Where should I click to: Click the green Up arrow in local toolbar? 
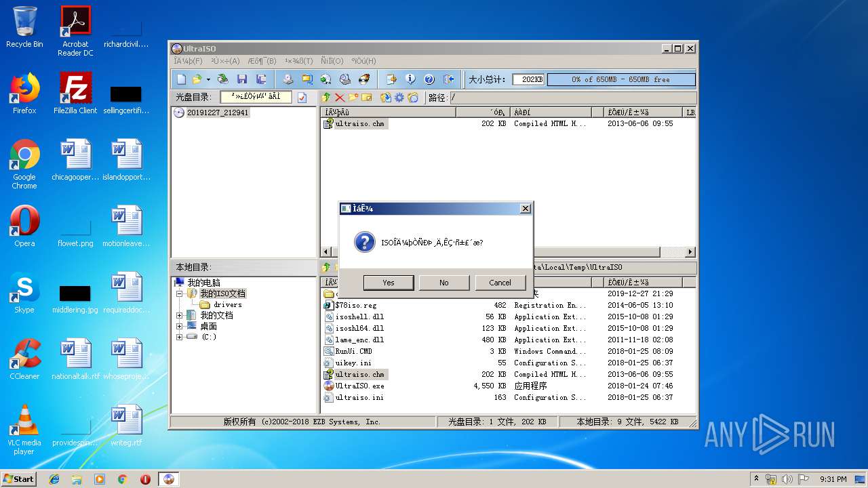click(326, 267)
